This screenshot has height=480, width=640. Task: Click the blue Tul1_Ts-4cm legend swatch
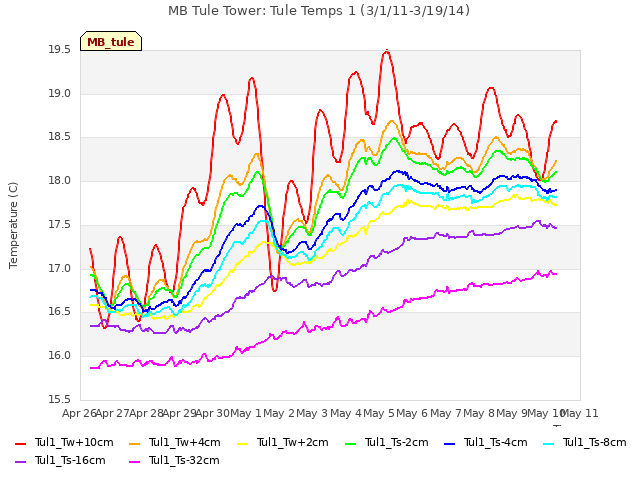coord(449,443)
